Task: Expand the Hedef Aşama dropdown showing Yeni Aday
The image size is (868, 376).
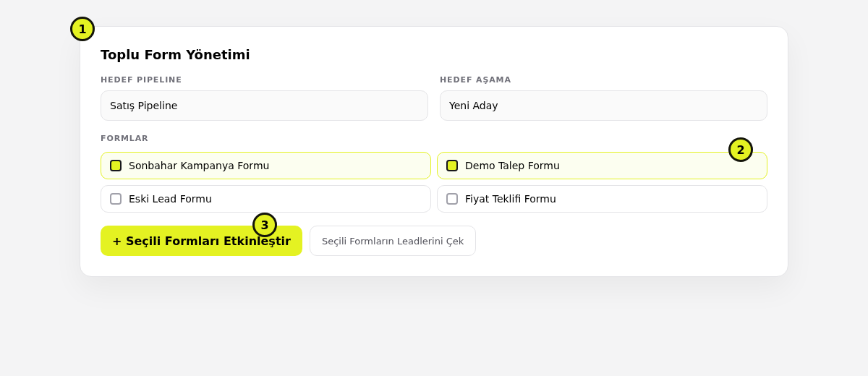Action: 603,106
